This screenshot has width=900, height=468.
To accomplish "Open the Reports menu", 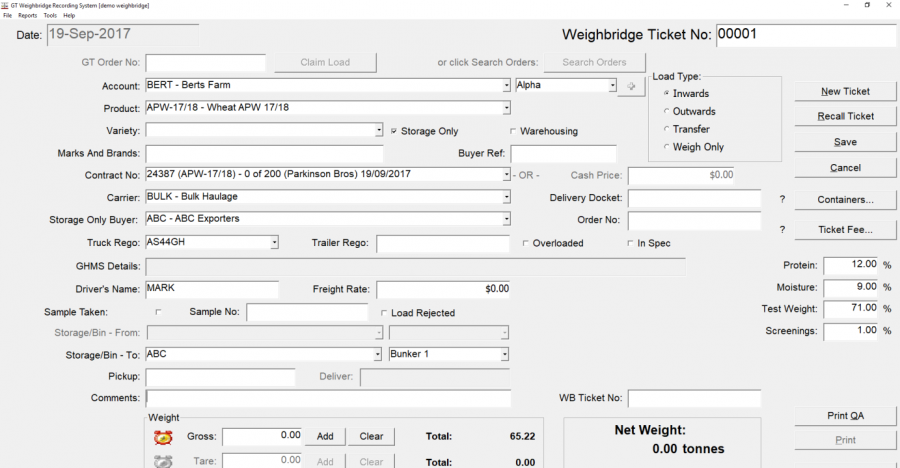I will [27, 16].
